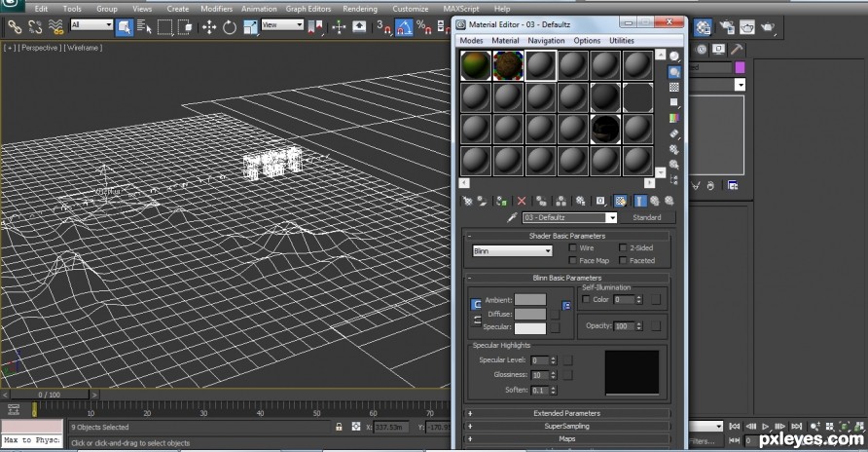Click the Ambient color swatch
Image resolution: width=868 pixels, height=452 pixels.
pyautogui.click(x=530, y=300)
